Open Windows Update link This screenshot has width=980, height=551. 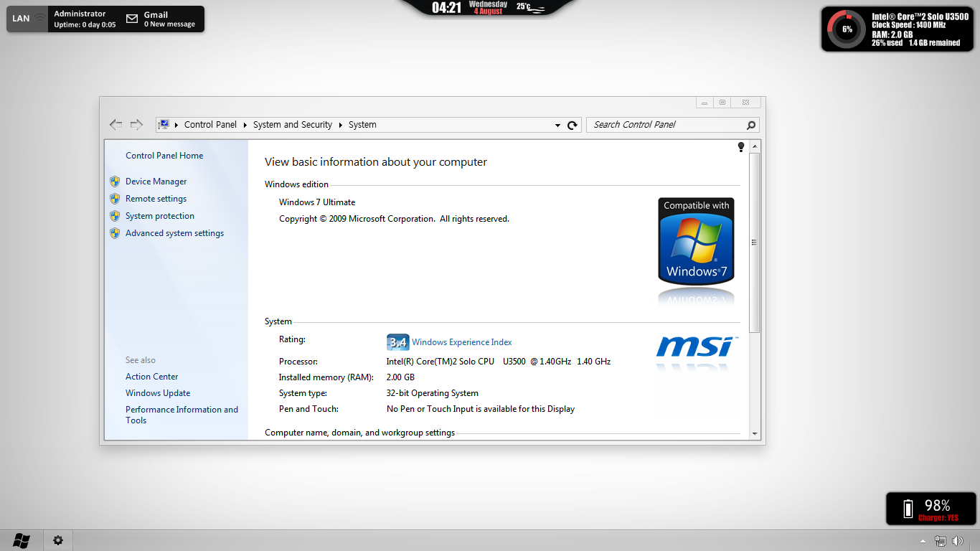click(158, 393)
